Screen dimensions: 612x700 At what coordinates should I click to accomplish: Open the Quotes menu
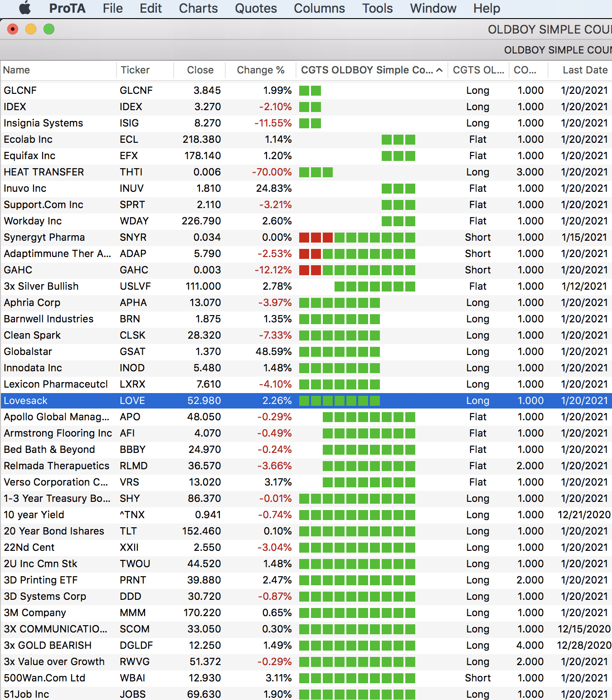256,8
